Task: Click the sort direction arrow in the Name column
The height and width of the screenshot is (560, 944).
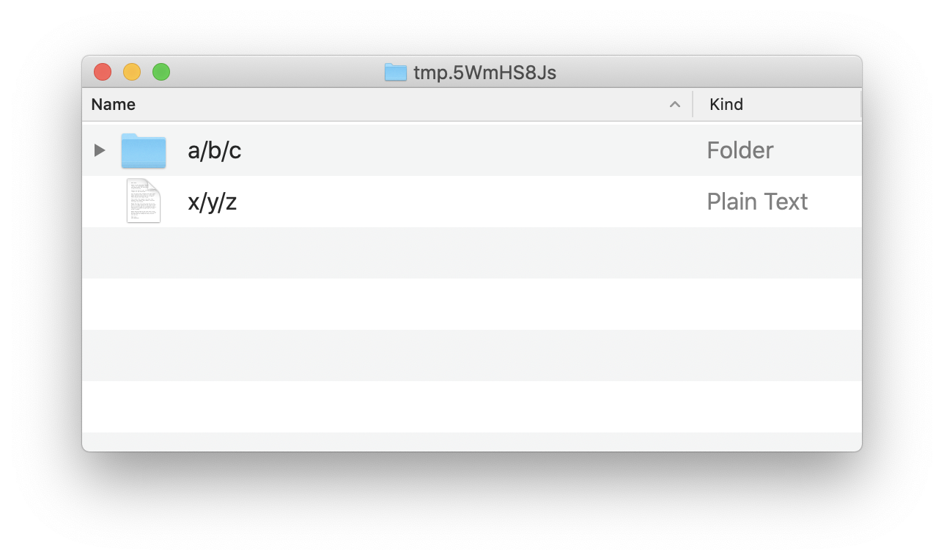Action: pos(675,105)
